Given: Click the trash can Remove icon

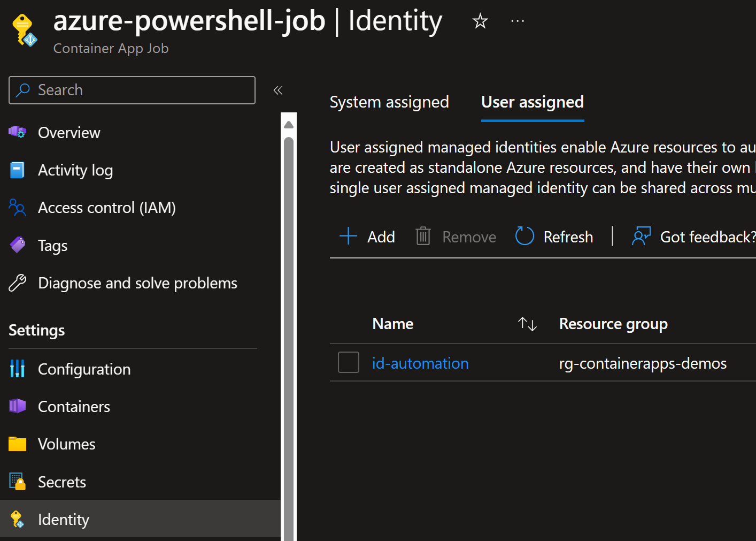Looking at the screenshot, I should pos(423,236).
